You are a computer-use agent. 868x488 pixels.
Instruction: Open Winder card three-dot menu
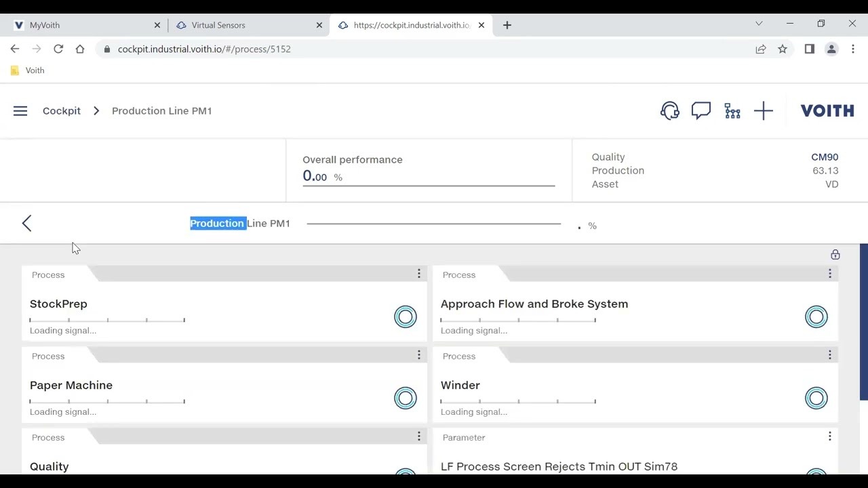[829, 354]
